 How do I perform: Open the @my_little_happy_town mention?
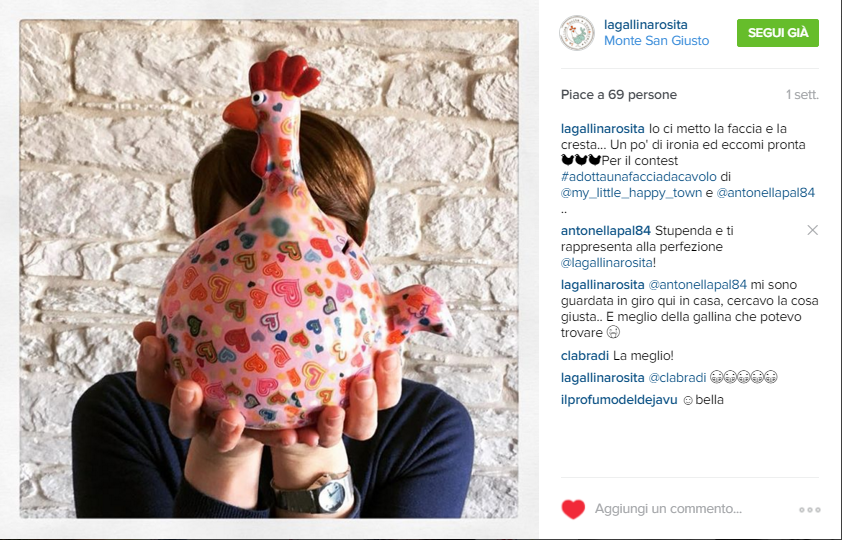[x=632, y=193]
